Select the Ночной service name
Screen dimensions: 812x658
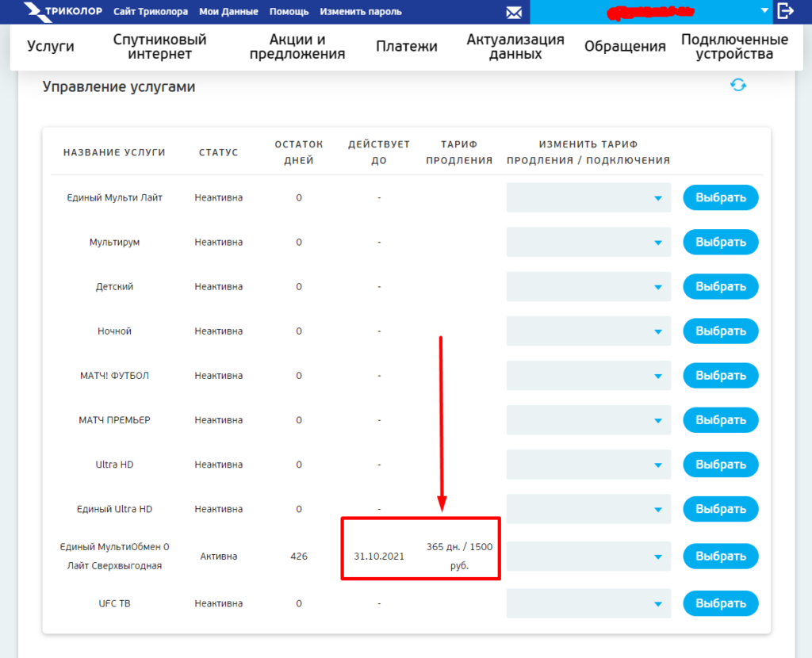click(114, 331)
